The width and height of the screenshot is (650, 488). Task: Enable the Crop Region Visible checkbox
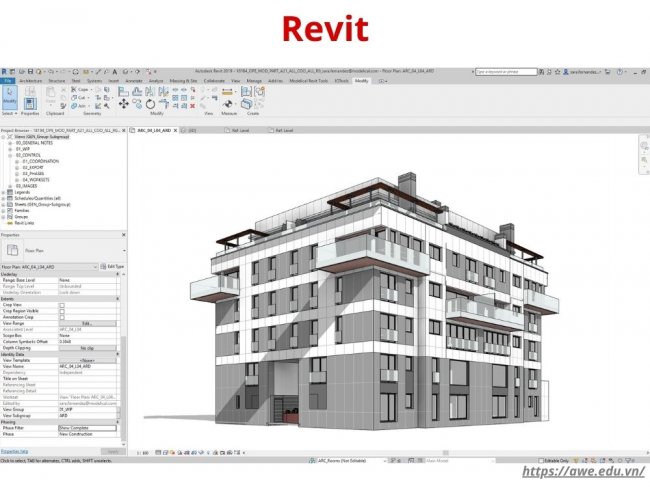pyautogui.click(x=62, y=311)
